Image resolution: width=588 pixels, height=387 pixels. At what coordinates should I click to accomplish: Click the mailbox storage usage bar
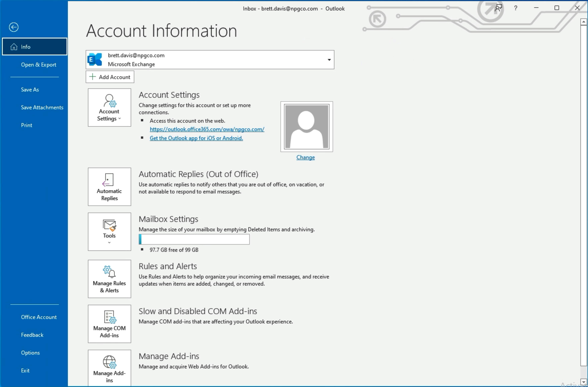[194, 239]
